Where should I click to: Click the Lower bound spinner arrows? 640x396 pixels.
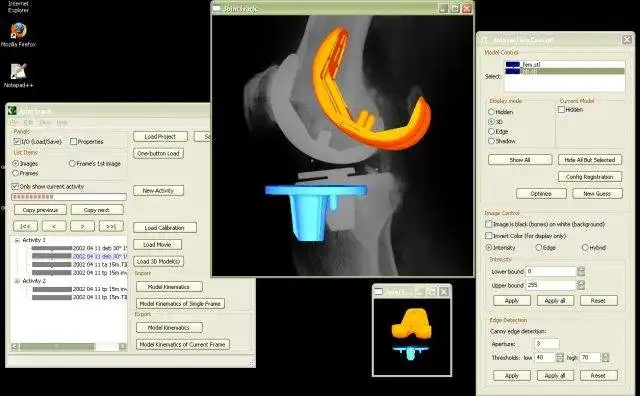point(581,271)
